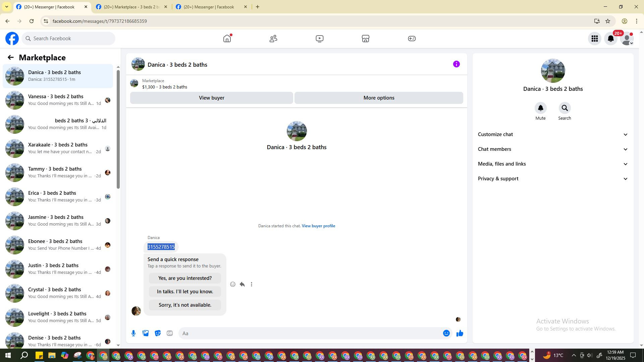Open Vanessa's 3 beds 2 baths conversation
Screen dimensions: 644x362
[58, 100]
